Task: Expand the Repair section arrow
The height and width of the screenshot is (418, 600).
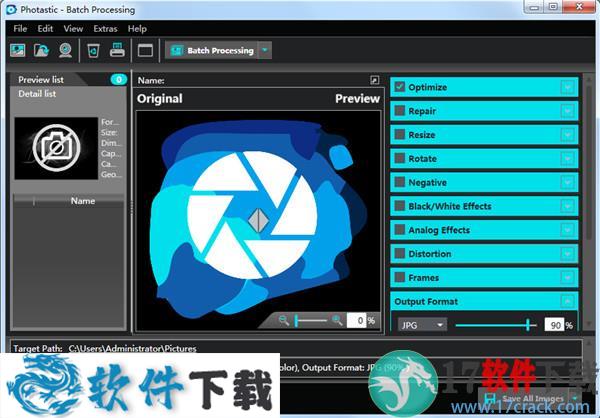Action: click(x=567, y=111)
